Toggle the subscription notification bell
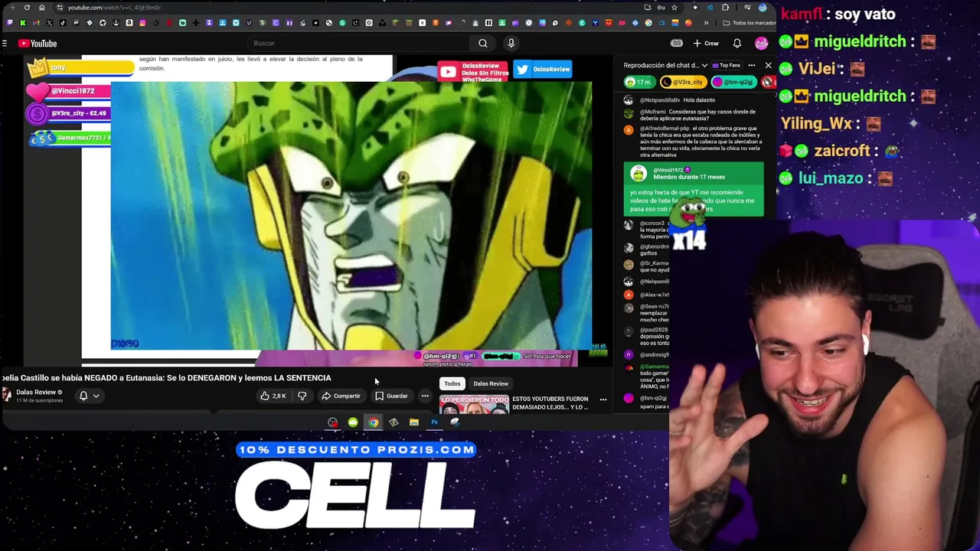Image resolution: width=980 pixels, height=551 pixels. tap(83, 396)
